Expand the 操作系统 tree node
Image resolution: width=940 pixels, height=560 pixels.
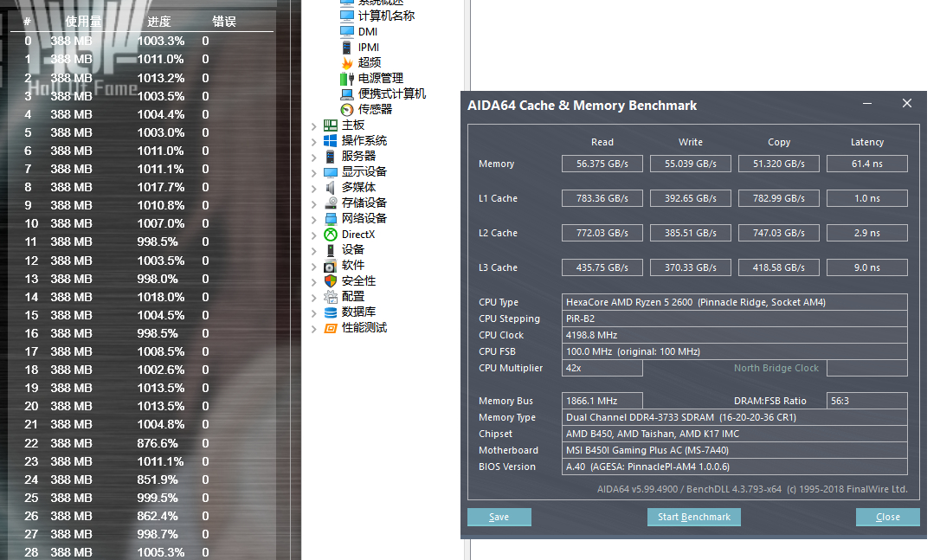(313, 141)
